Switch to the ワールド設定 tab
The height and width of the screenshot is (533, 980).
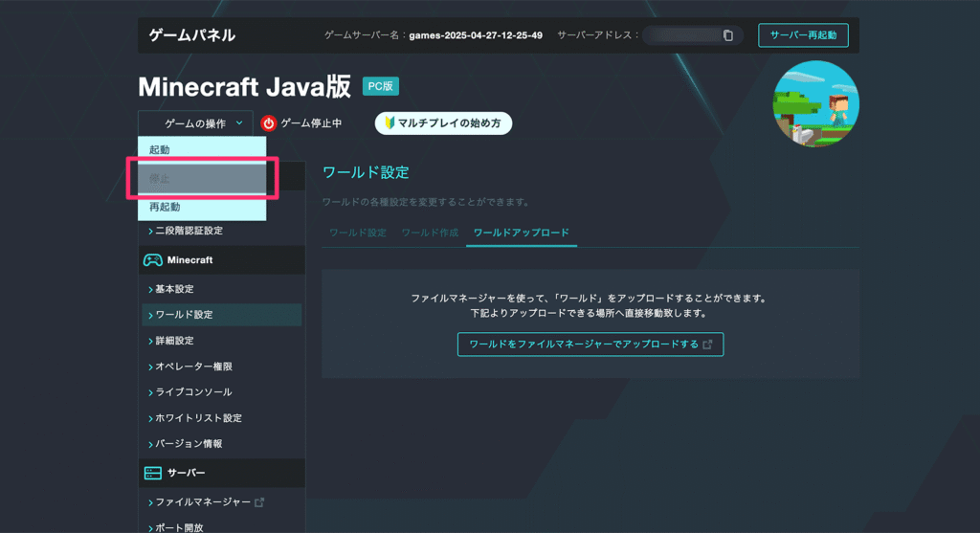click(x=358, y=233)
